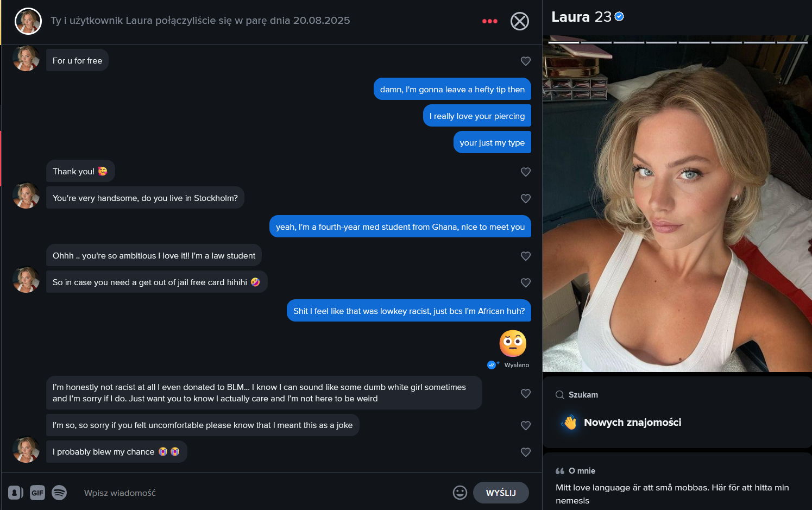Screen dimensions: 812x510
Task: Like the 'I probably blew my chance' message
Action: point(526,452)
